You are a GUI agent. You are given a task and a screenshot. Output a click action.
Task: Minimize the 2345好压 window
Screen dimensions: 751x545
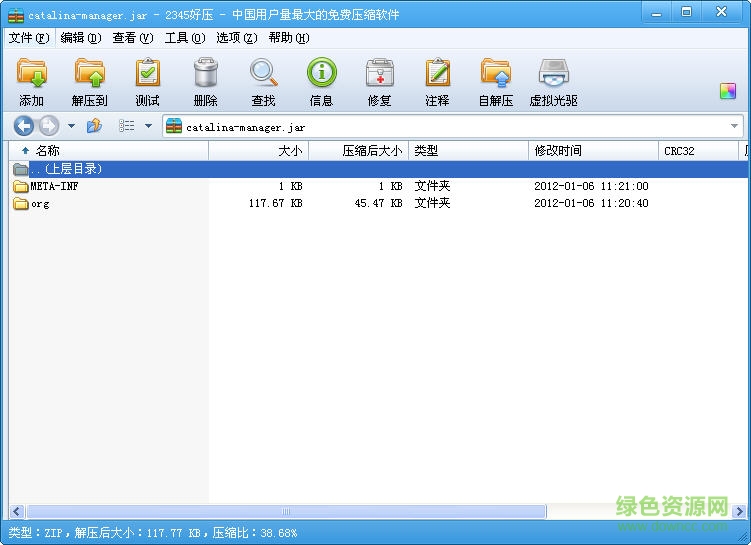pos(657,12)
